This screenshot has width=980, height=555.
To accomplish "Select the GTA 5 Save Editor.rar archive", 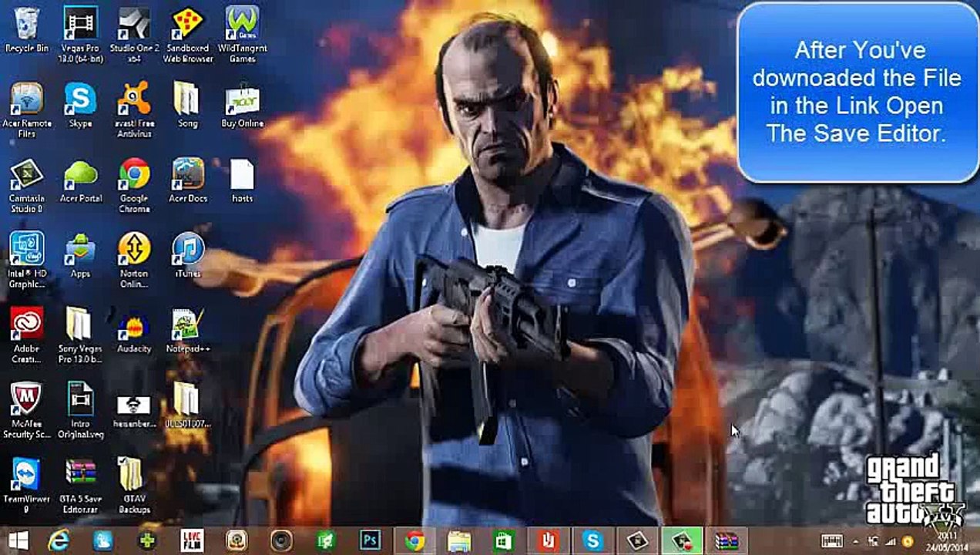I will (80, 486).
